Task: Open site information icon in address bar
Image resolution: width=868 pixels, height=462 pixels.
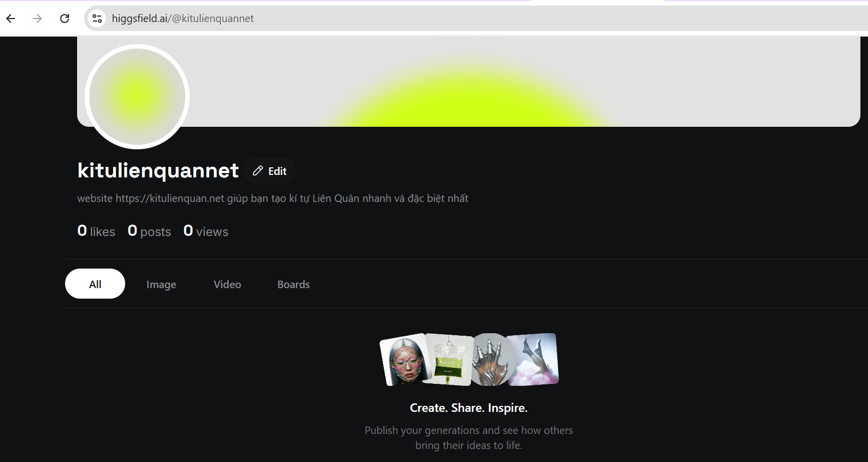Action: click(97, 19)
